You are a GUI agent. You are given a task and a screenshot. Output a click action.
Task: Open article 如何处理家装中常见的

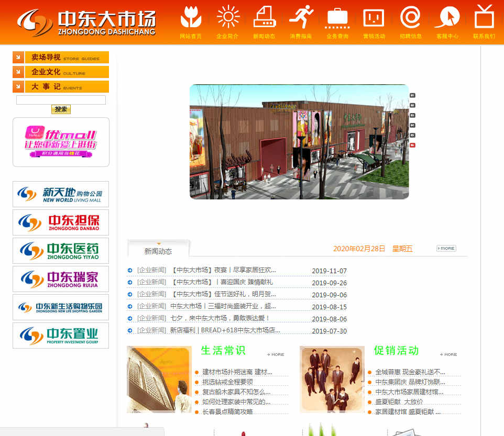pos(236,402)
